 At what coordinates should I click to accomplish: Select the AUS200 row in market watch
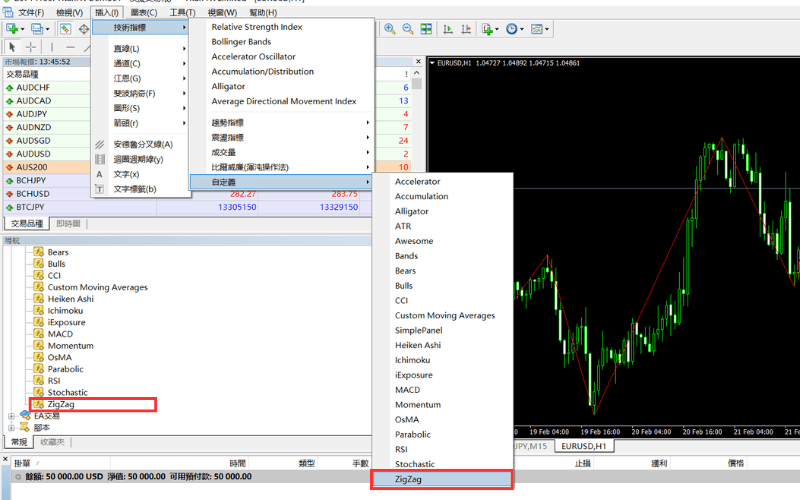(x=40, y=167)
